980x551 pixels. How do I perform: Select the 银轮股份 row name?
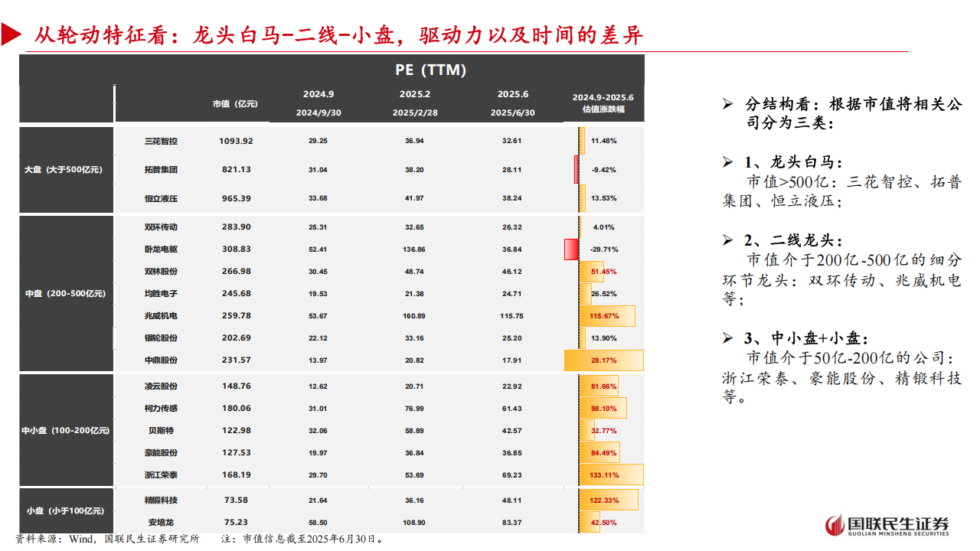pos(161,338)
